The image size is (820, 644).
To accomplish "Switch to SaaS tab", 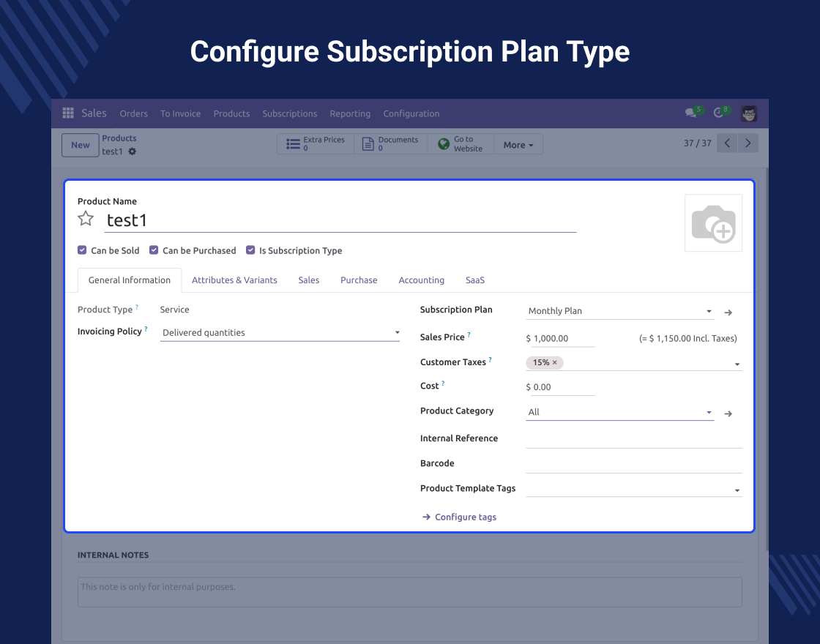I will (x=475, y=280).
